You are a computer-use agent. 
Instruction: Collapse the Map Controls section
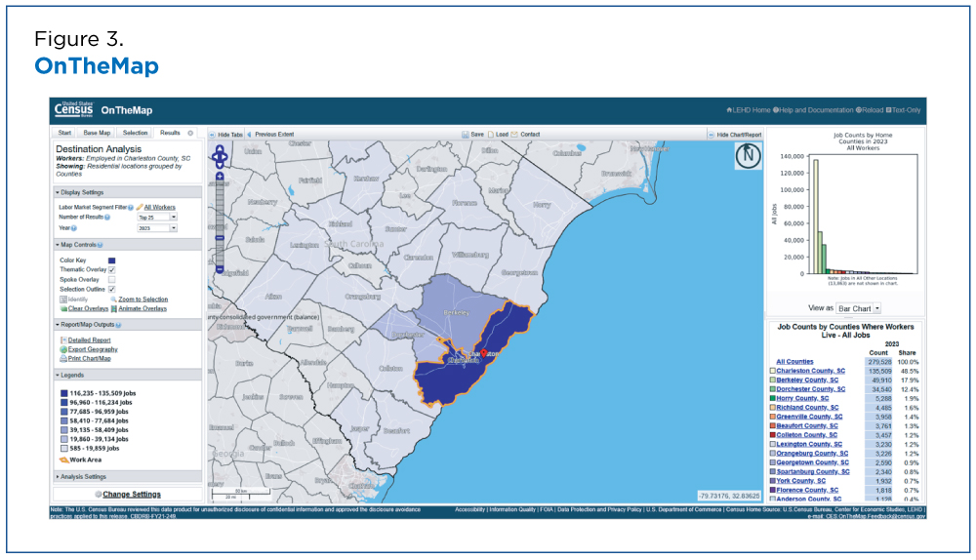128,245
